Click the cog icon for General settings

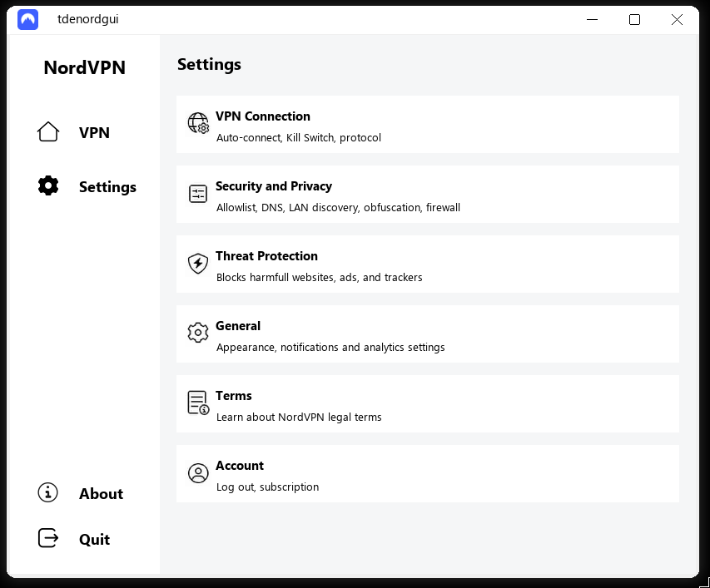coord(198,333)
